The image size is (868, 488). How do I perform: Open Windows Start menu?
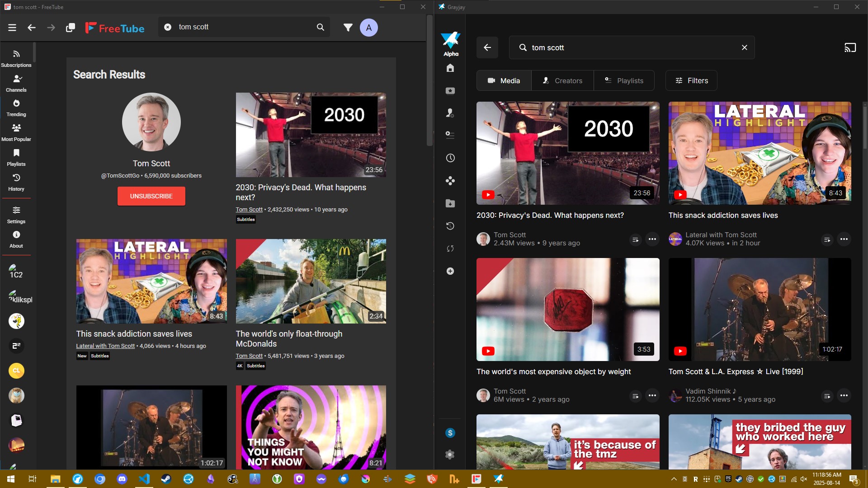click(10, 479)
